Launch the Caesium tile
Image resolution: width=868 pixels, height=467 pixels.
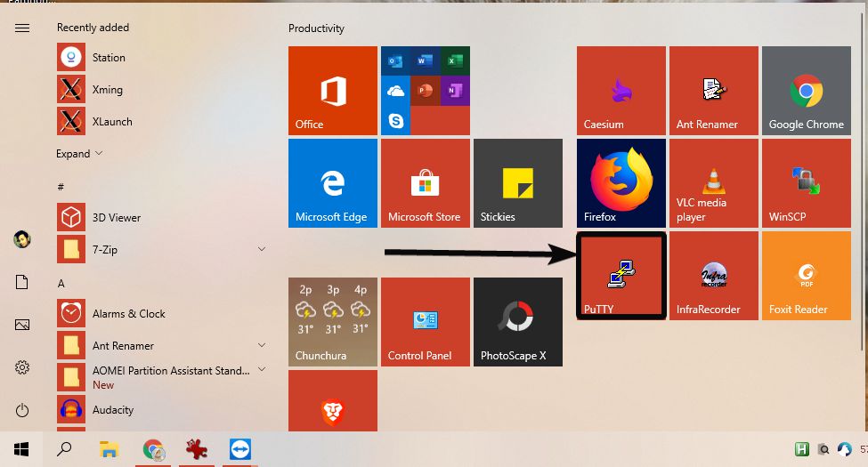click(x=621, y=91)
